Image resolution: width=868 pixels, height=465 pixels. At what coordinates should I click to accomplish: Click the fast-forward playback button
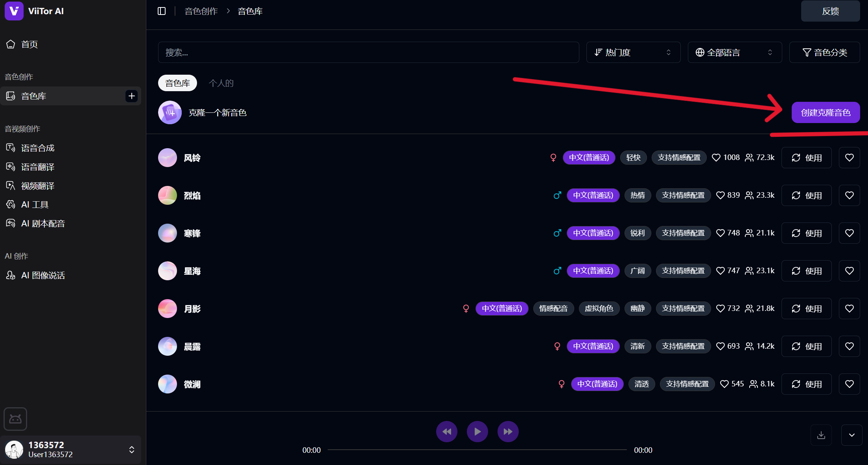tap(508, 432)
